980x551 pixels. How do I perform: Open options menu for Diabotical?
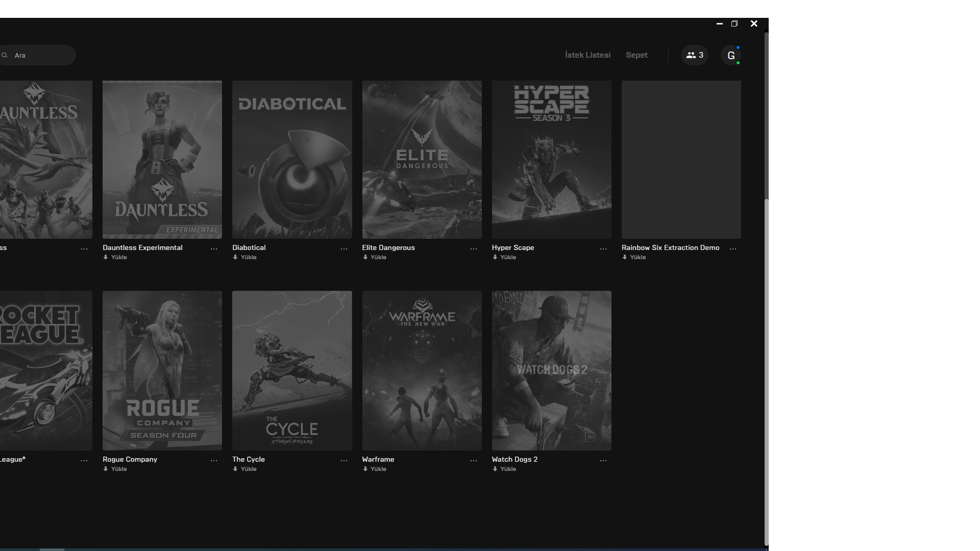pyautogui.click(x=344, y=248)
